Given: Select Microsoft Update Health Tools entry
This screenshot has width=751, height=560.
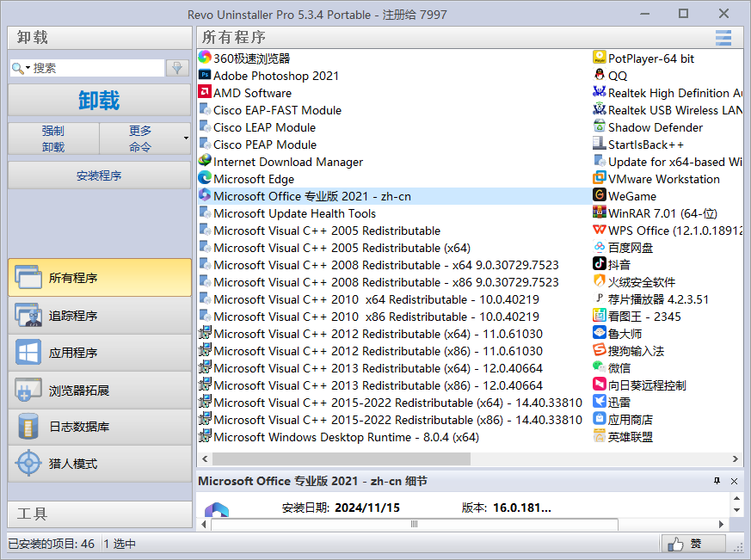Looking at the screenshot, I should point(294,213).
